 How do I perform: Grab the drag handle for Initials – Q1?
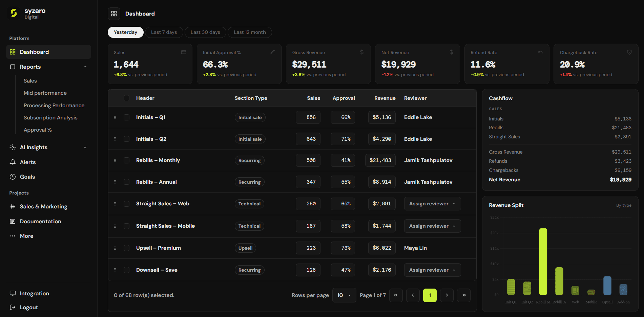click(x=115, y=117)
